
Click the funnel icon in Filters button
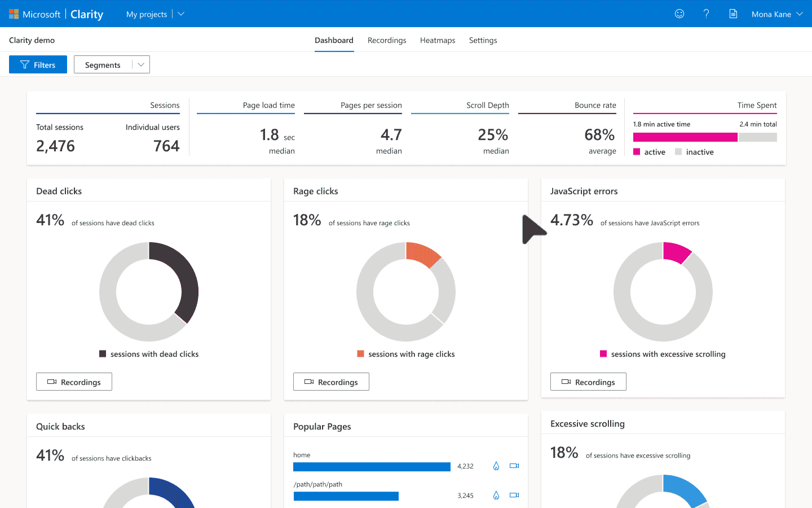click(x=25, y=65)
